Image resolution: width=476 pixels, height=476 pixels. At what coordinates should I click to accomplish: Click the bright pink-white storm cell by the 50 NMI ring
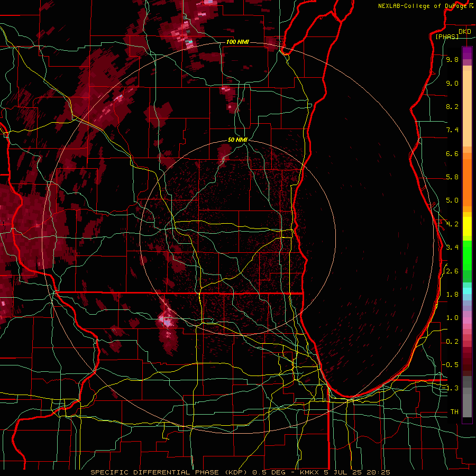pyautogui.click(x=166, y=321)
